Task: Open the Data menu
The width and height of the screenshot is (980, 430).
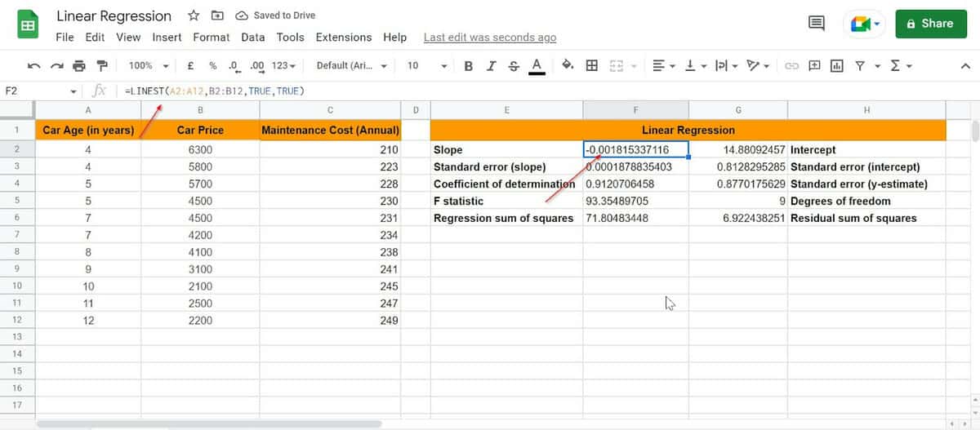Action: [x=253, y=38]
